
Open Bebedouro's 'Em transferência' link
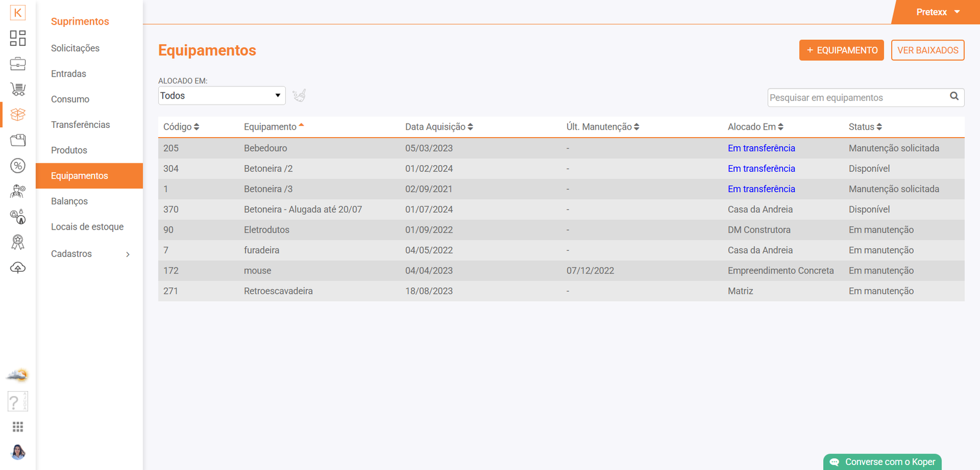pos(761,148)
